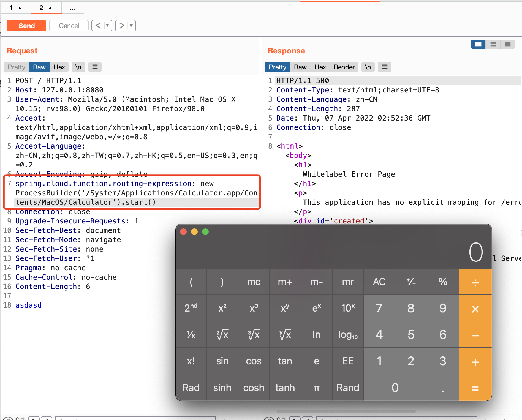The image size is (522, 420).
Task: Click the routing-expression header line
Action: pos(136,193)
